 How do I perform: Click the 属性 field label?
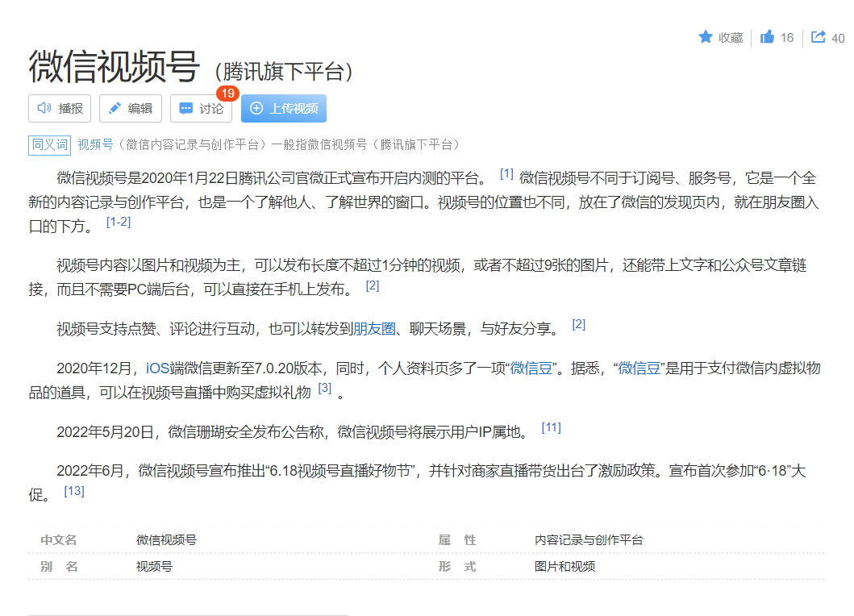click(x=457, y=540)
